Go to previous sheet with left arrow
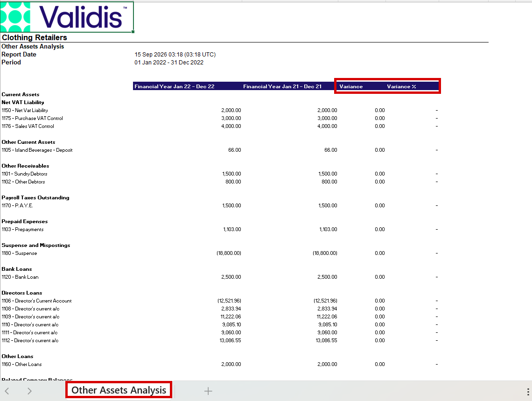The image size is (532, 401). coord(7,391)
